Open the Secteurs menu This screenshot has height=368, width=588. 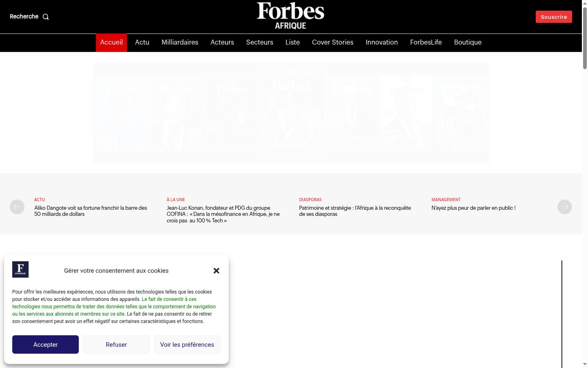click(260, 43)
